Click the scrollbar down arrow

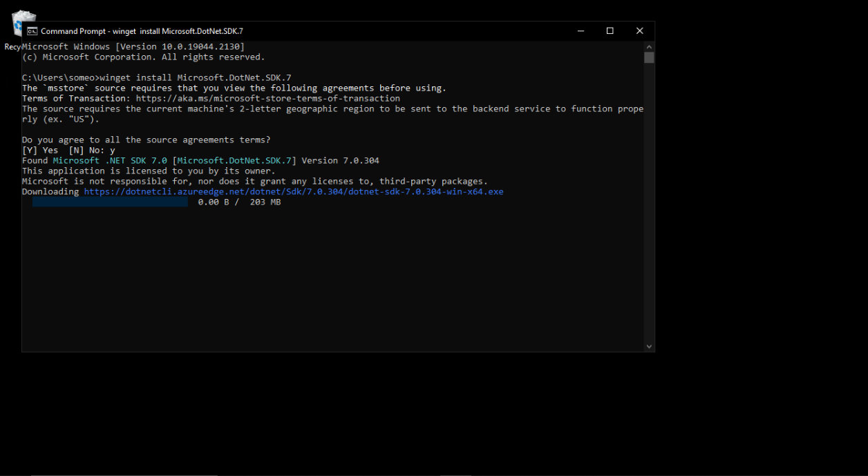pos(649,347)
